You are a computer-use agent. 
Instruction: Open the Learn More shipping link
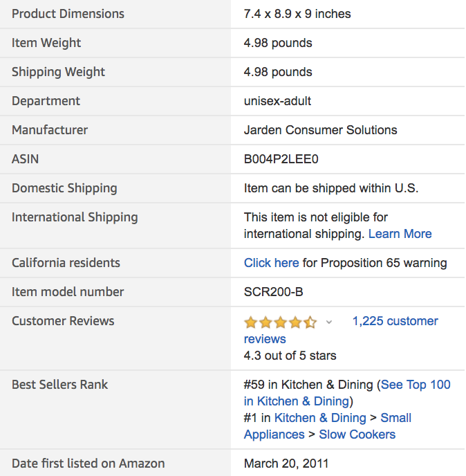click(400, 234)
